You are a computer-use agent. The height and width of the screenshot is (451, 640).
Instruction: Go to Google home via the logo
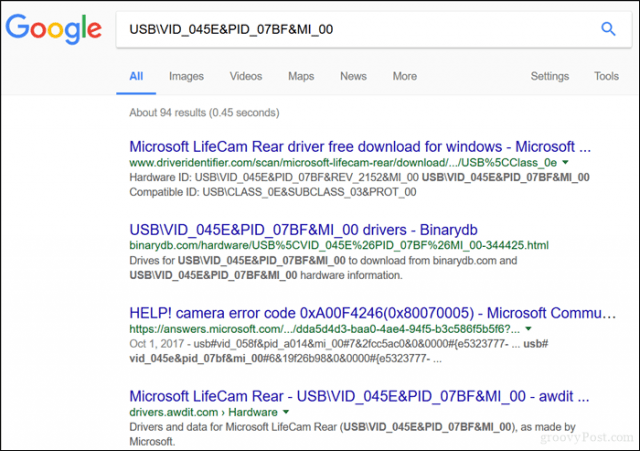(x=53, y=29)
